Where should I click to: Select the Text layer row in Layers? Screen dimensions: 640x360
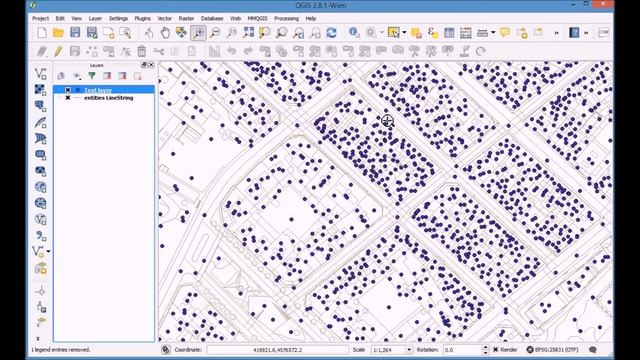point(104,90)
